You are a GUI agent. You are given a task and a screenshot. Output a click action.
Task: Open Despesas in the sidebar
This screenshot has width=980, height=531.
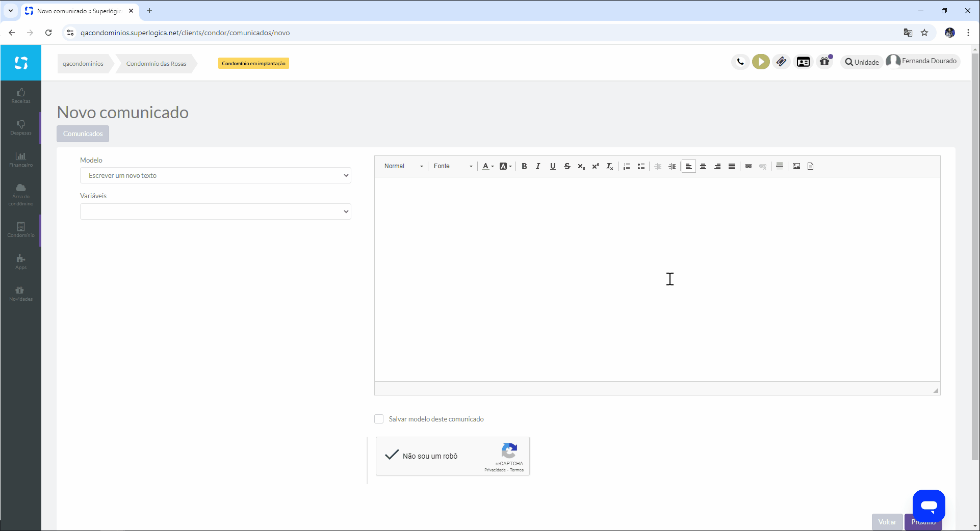[21, 127]
